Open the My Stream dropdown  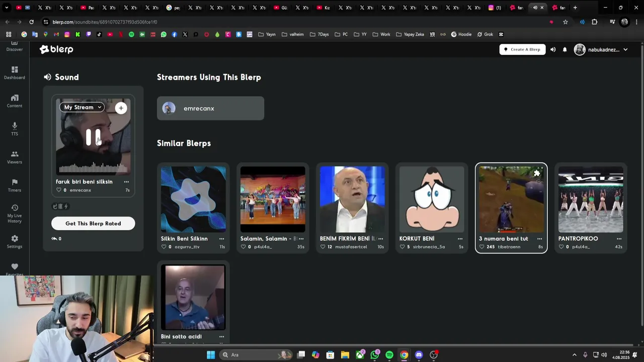pyautogui.click(x=83, y=107)
